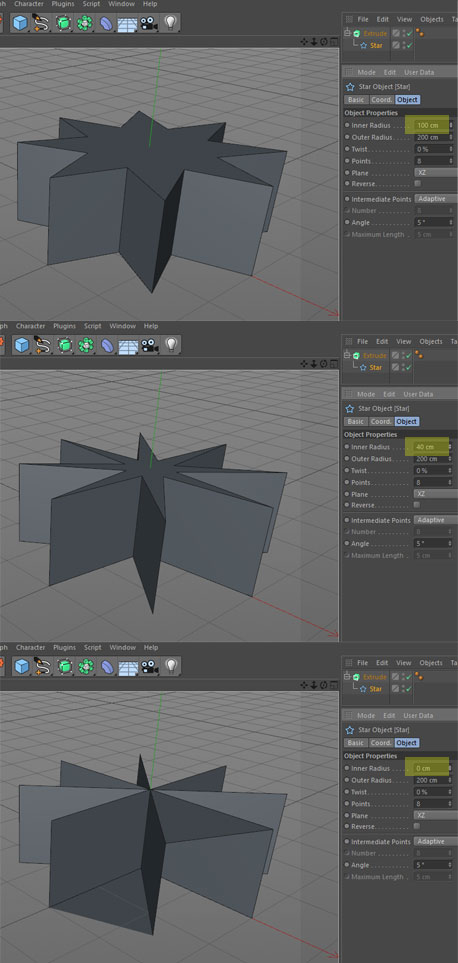Open Plane XZ dropdown in 0 cm panel

[435, 815]
